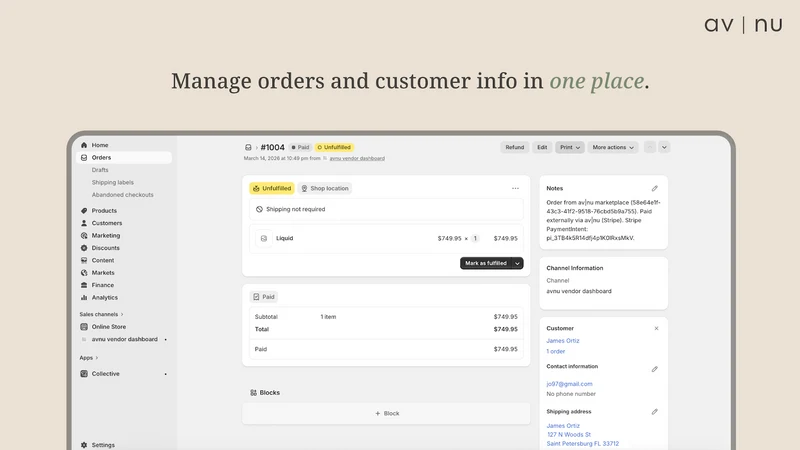Open Drafts under Orders
Image resolution: width=800 pixels, height=450 pixels.
(x=100, y=170)
